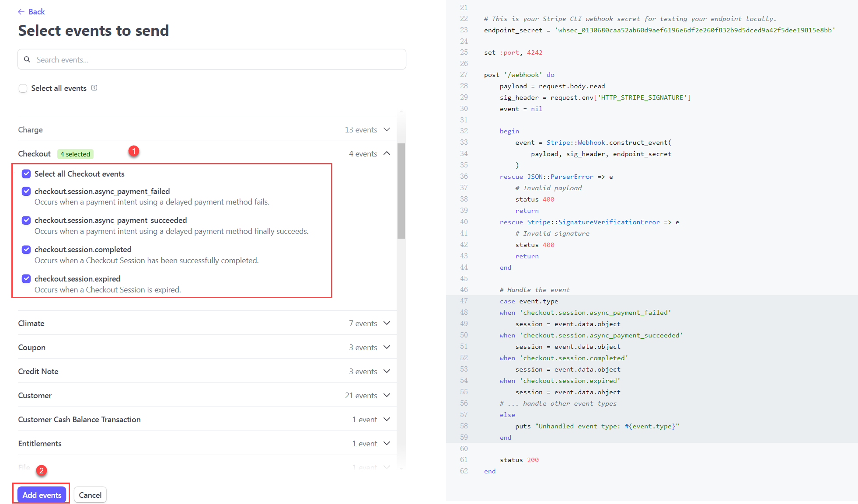Collapse the Checkout section chevron

point(387,153)
